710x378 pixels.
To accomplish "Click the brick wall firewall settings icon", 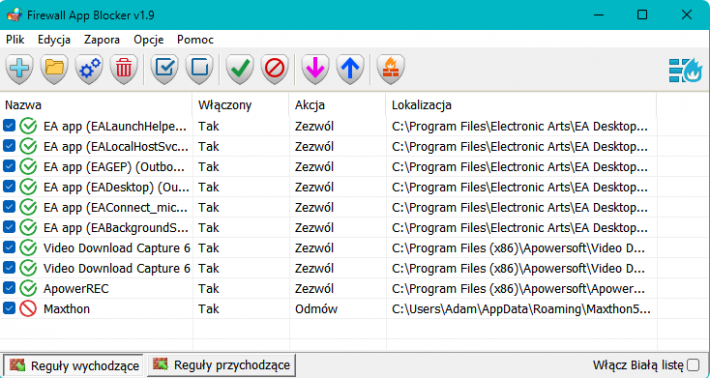I will 391,69.
